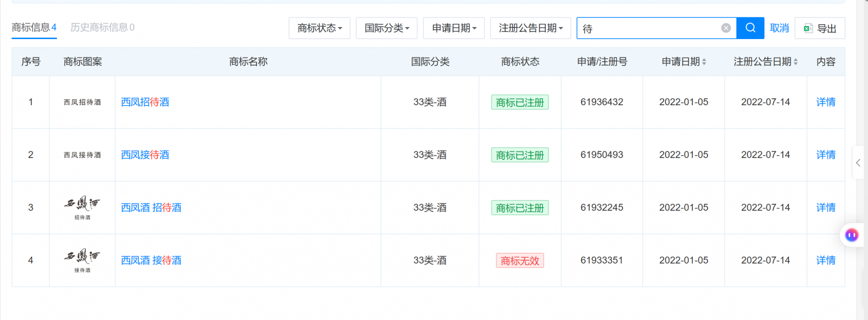Open the 西凤接待酒 trademark name link
Image resolution: width=868 pixels, height=320 pixels.
[x=145, y=155]
